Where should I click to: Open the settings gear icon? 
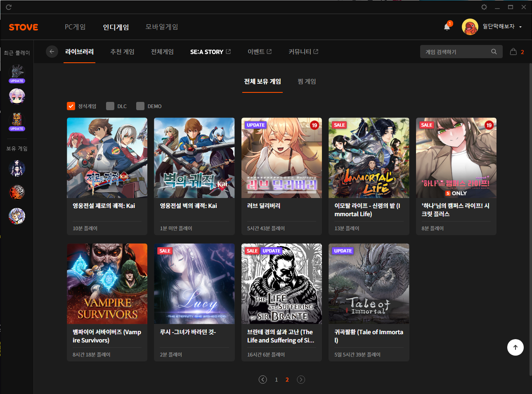tap(484, 7)
